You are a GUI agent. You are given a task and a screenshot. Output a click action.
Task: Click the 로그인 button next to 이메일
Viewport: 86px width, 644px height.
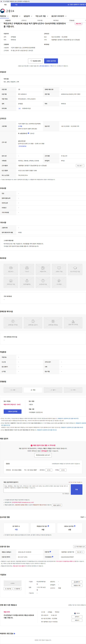[x=63, y=470]
